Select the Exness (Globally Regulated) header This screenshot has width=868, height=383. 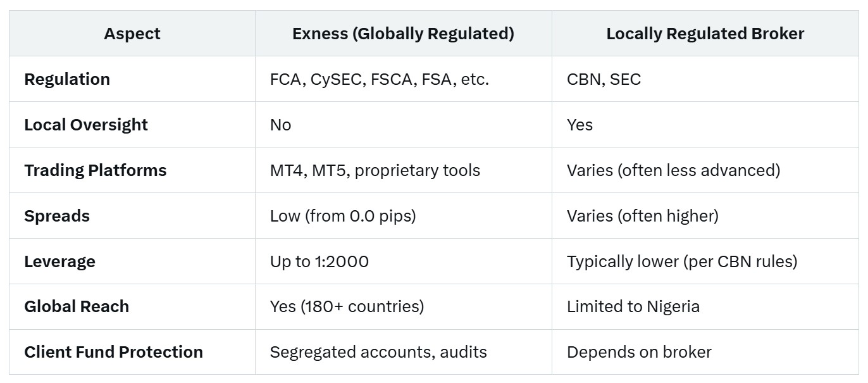(x=403, y=34)
